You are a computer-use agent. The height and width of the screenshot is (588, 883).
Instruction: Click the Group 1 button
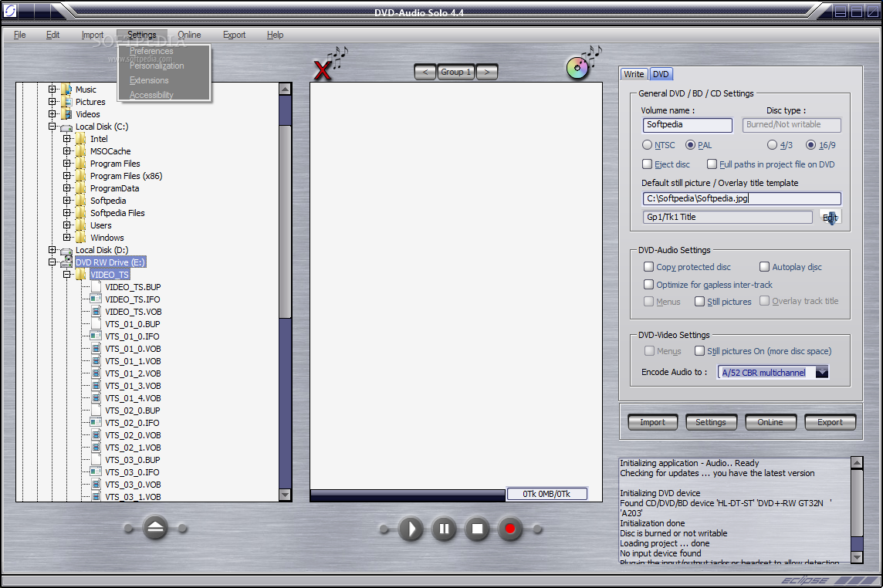(456, 72)
